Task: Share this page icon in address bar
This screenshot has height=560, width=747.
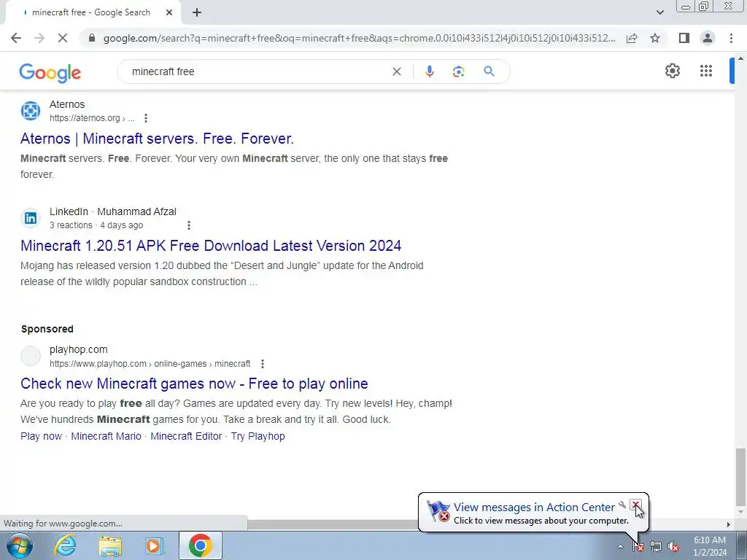Action: click(x=632, y=38)
